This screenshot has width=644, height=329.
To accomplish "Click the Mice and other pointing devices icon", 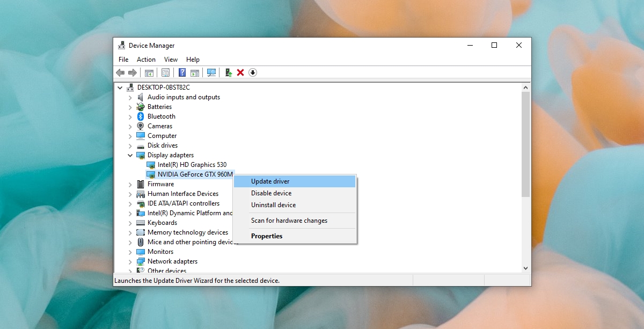I will [x=141, y=242].
